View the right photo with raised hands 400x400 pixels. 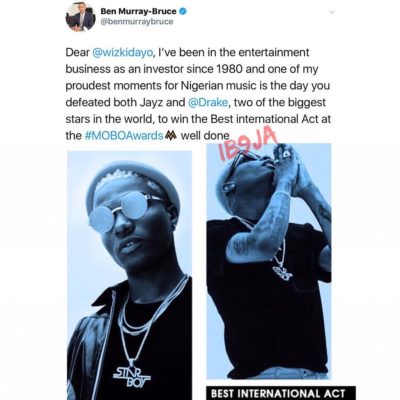(x=269, y=262)
